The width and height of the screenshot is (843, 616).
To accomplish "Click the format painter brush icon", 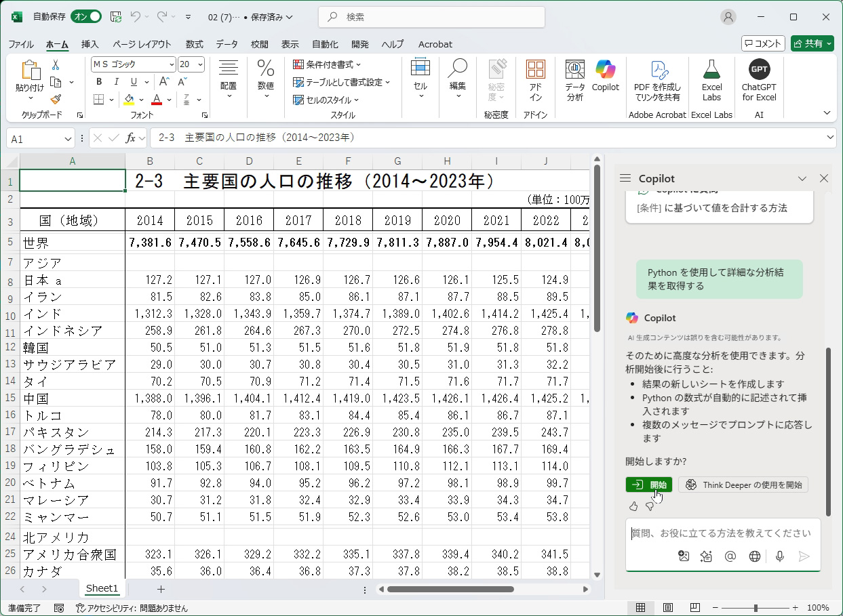I will click(56, 100).
